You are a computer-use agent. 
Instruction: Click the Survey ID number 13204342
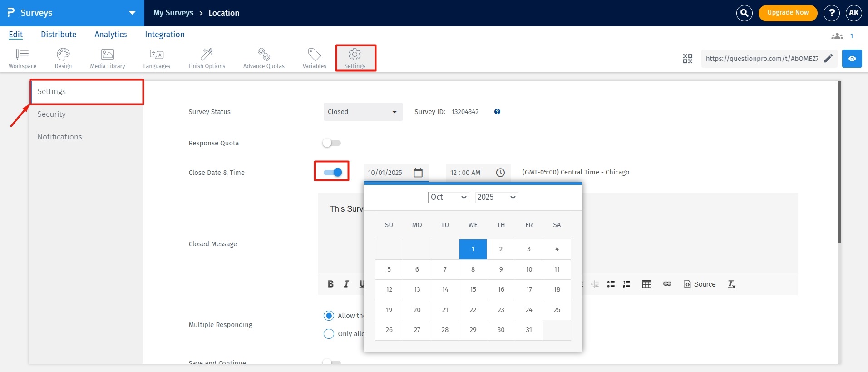465,112
